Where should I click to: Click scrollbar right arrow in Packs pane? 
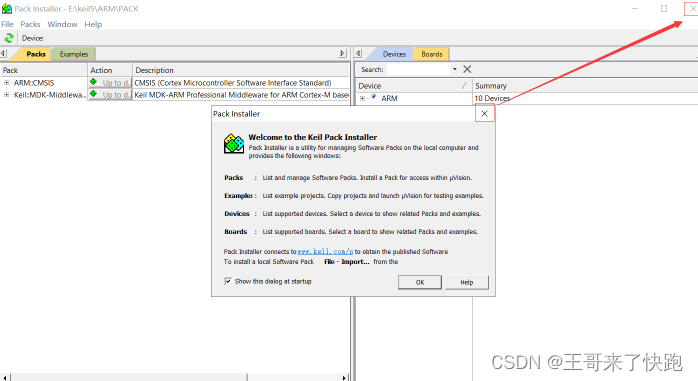click(x=345, y=377)
